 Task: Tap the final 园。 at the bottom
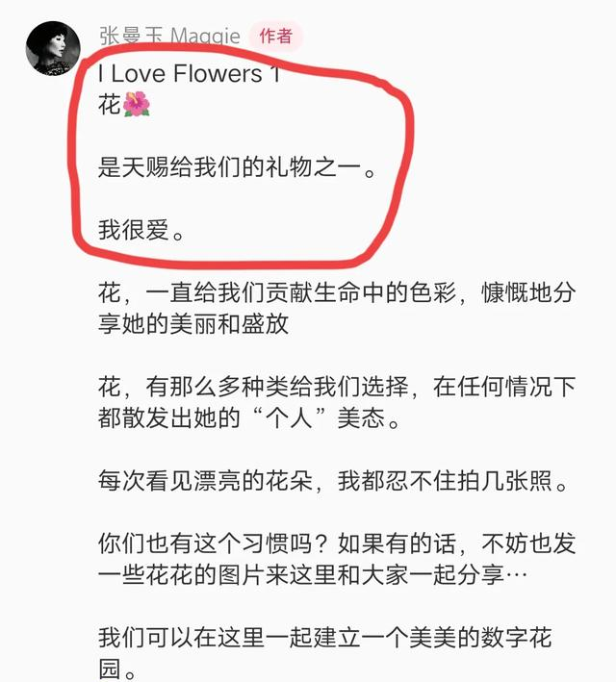[x=116, y=669]
